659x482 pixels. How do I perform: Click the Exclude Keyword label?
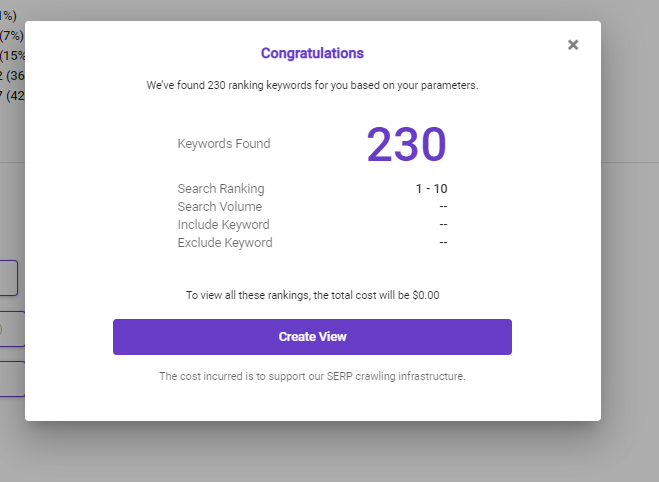pyautogui.click(x=225, y=242)
